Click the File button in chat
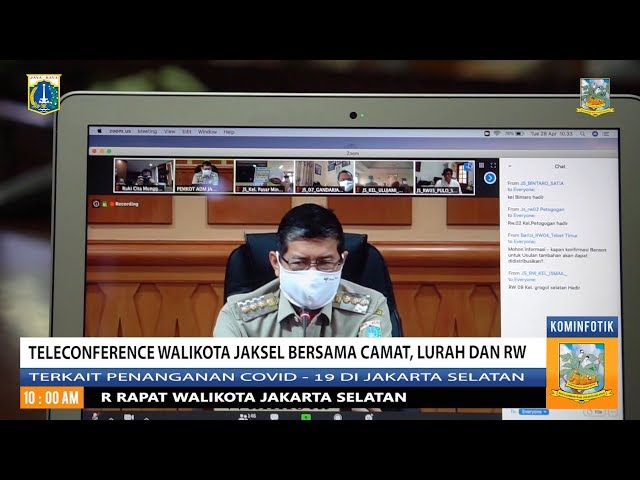The image size is (640, 480). (595, 413)
